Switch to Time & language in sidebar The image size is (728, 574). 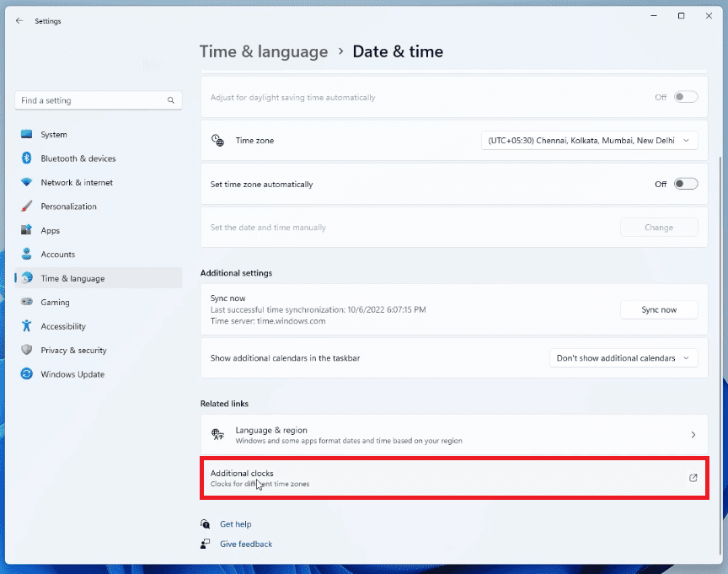tap(72, 278)
